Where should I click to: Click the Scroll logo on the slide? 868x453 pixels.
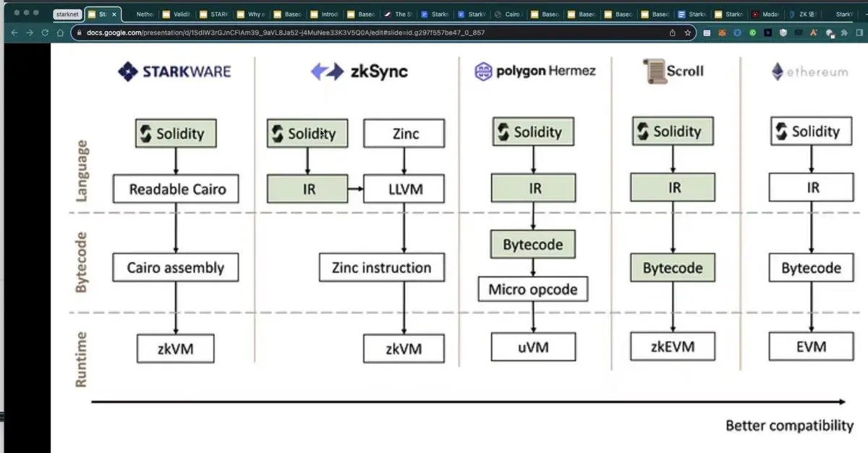point(673,71)
